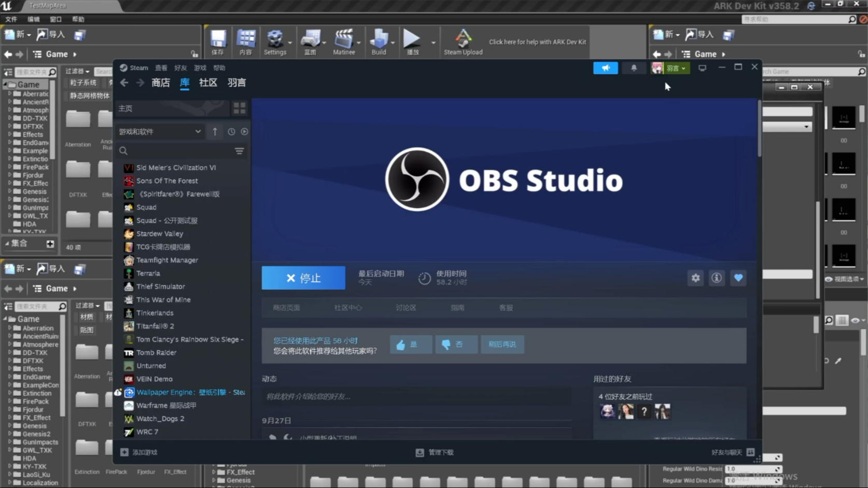Click the 寻求帮助 help search field

(799, 19)
